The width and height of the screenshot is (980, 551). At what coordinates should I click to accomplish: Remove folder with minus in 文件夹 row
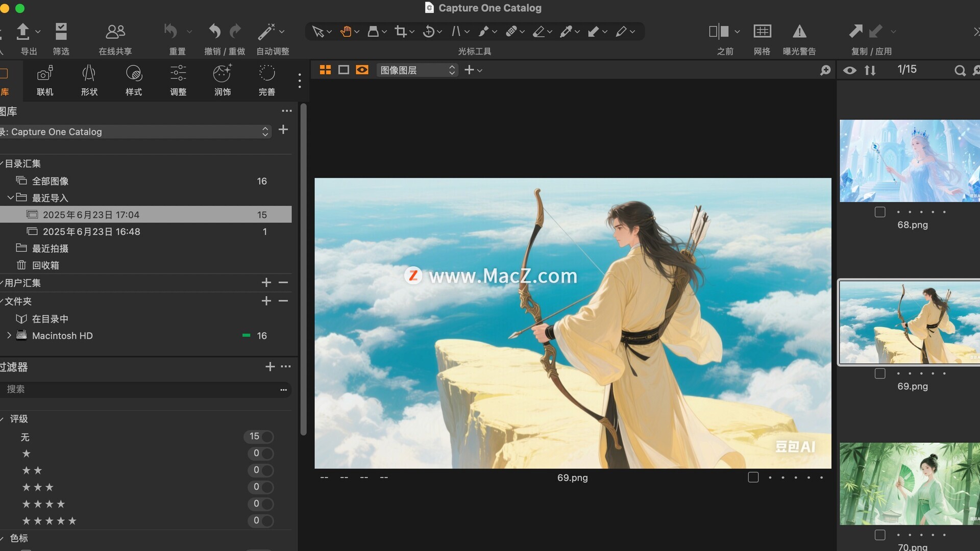tap(283, 301)
